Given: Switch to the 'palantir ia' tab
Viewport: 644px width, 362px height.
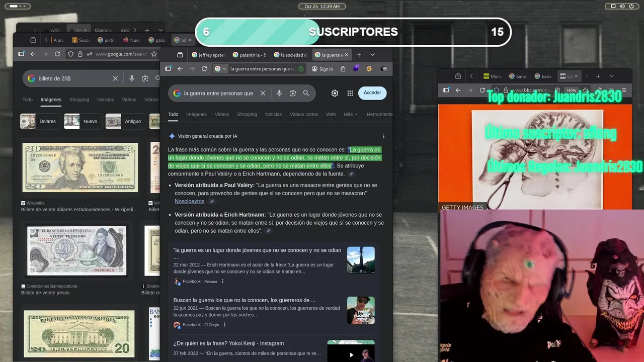Looking at the screenshot, I should [250, 55].
